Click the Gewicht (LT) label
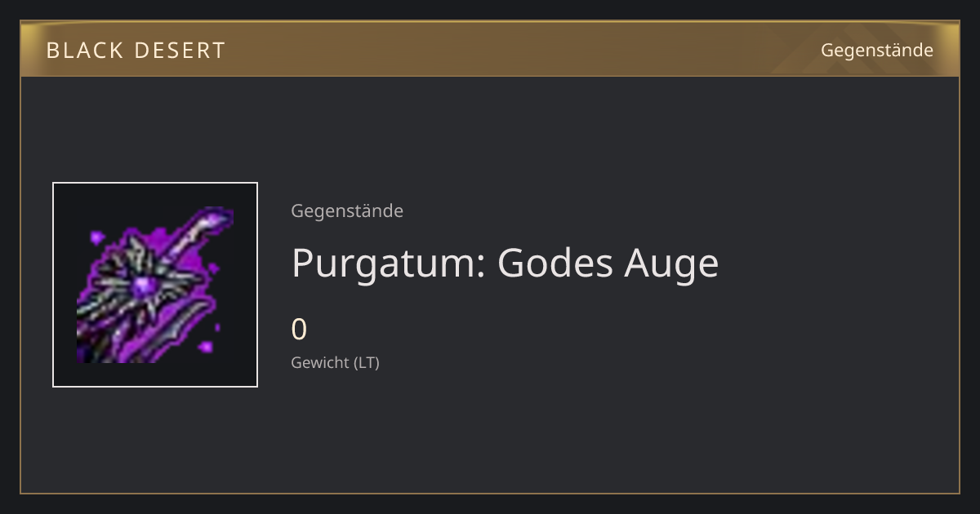The image size is (980, 514). pyautogui.click(x=335, y=362)
